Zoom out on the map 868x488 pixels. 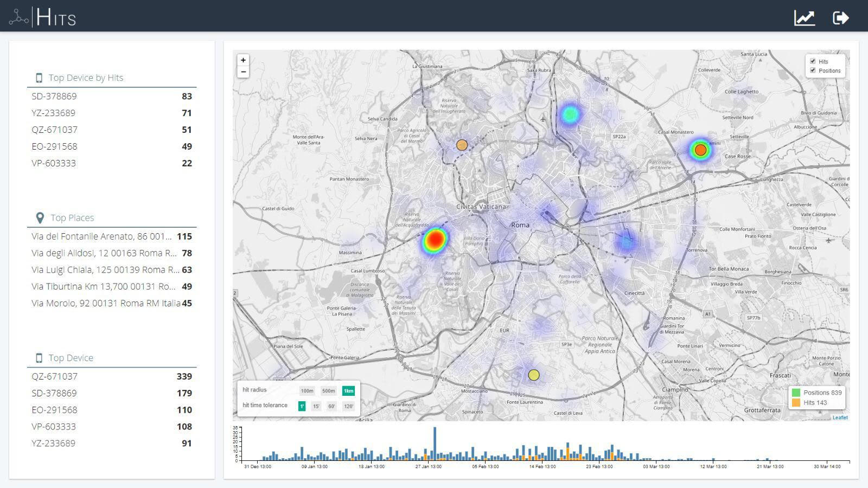point(243,72)
